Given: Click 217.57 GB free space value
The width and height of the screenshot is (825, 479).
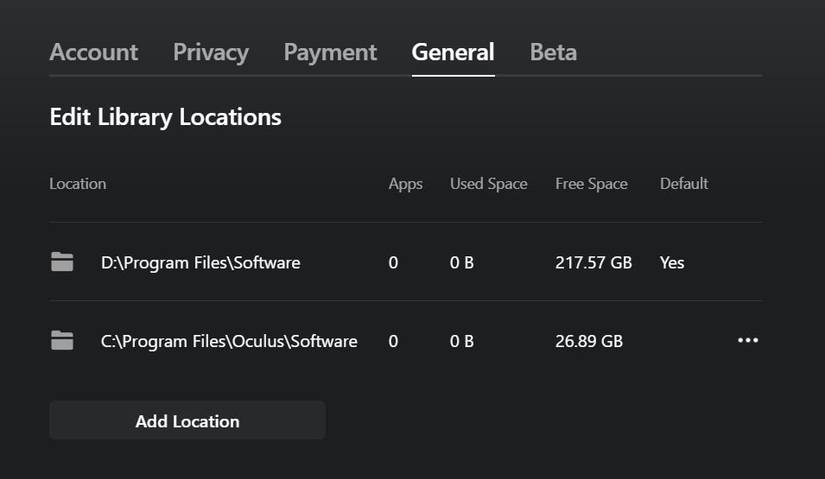Looking at the screenshot, I should click(x=593, y=263).
